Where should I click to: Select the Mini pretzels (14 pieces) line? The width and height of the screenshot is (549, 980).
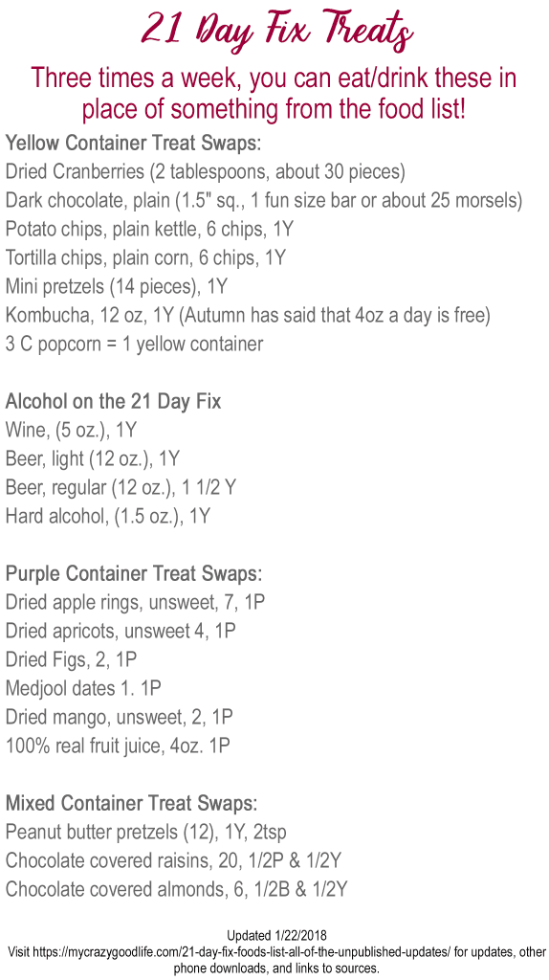[x=116, y=287]
